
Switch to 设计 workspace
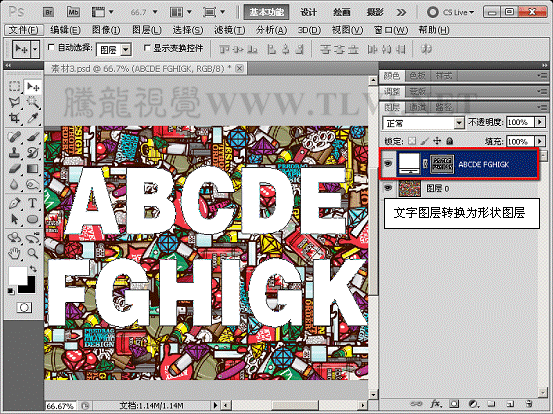(309, 12)
